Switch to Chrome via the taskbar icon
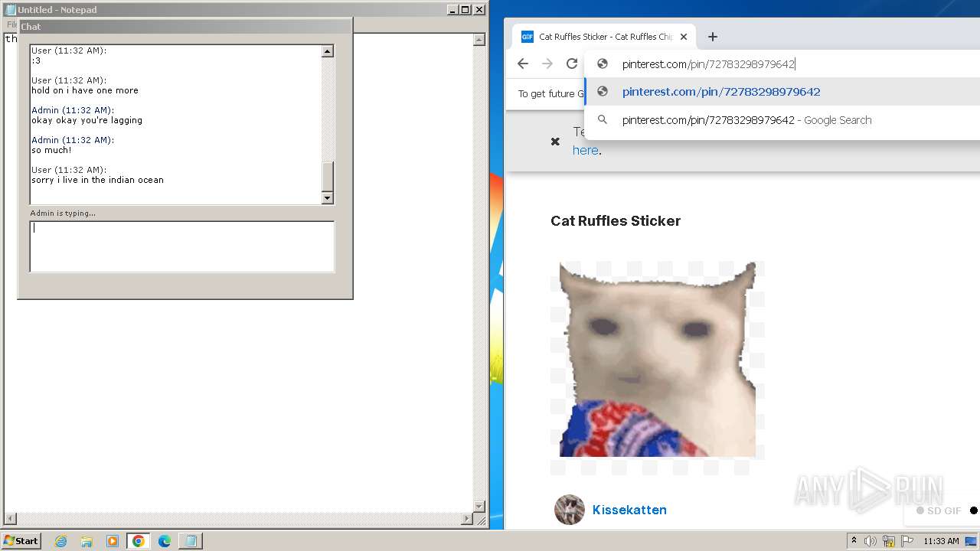This screenshot has width=980, height=551. pyautogui.click(x=139, y=541)
